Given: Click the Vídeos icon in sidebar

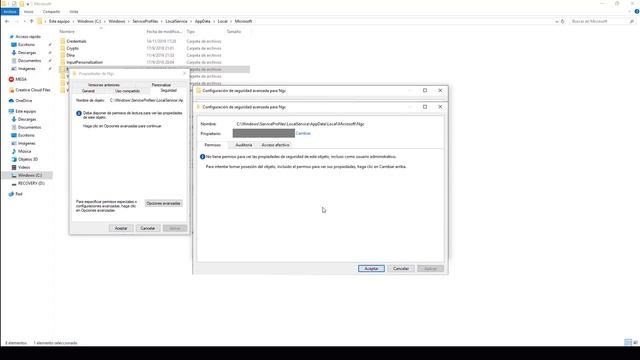Looking at the screenshot, I should point(14,167).
